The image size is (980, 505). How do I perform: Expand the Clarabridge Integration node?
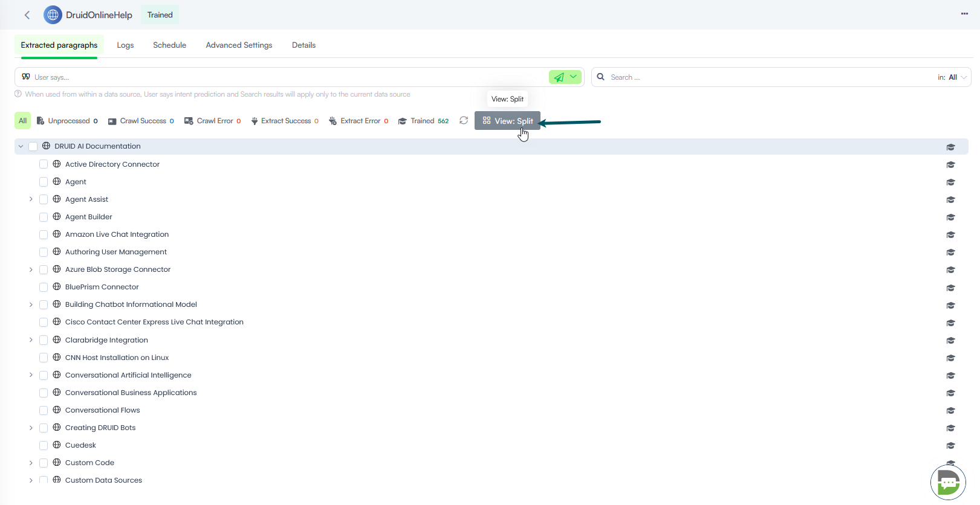(x=31, y=340)
